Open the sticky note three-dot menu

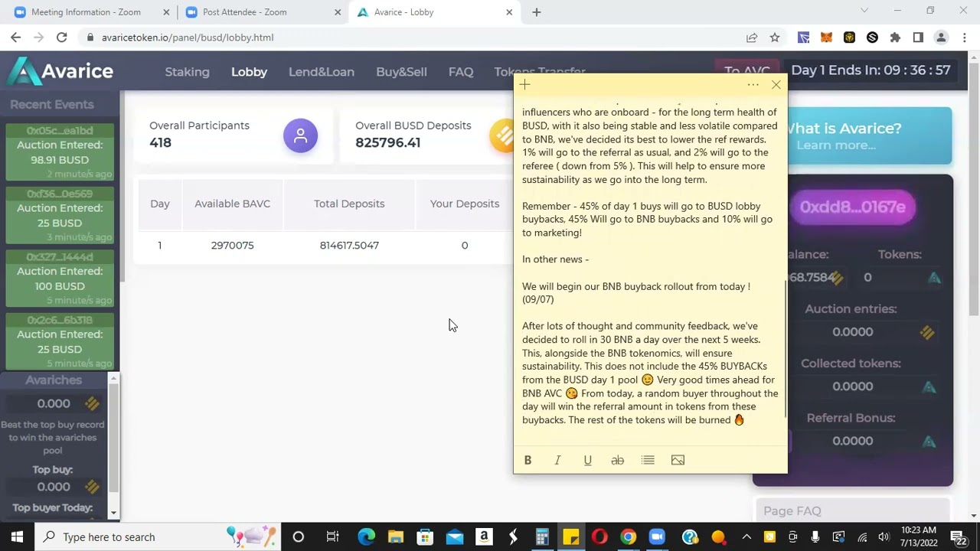coord(753,85)
